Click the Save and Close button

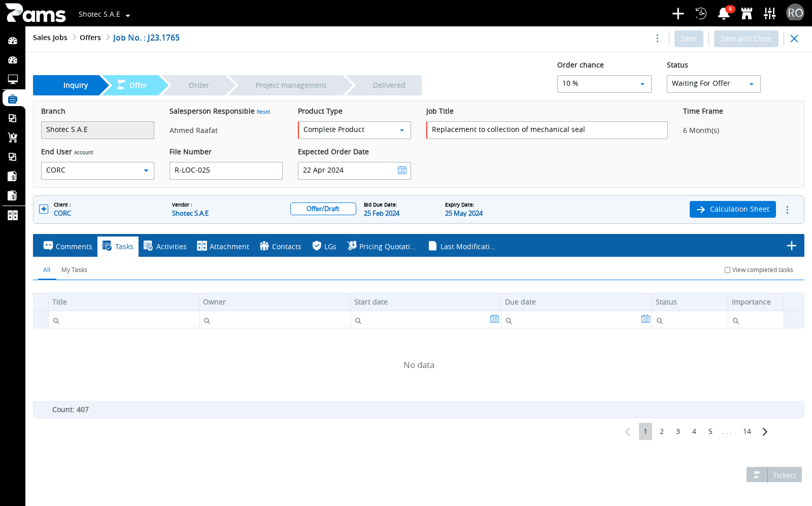coord(746,39)
